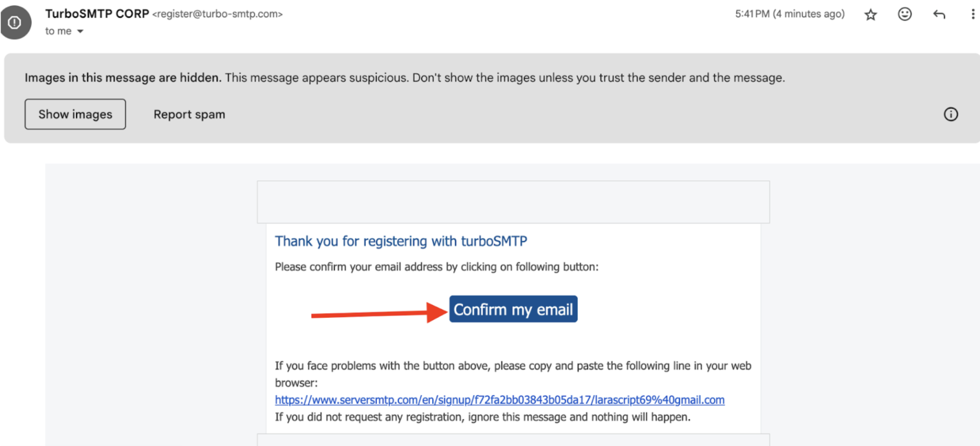Click the "Images in this message are hidden" text
The height and width of the screenshot is (446, 980).
click(x=123, y=78)
